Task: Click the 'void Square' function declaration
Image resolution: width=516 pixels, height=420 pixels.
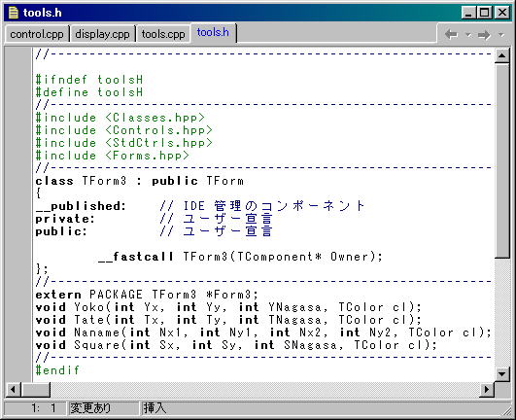Action: point(236,345)
